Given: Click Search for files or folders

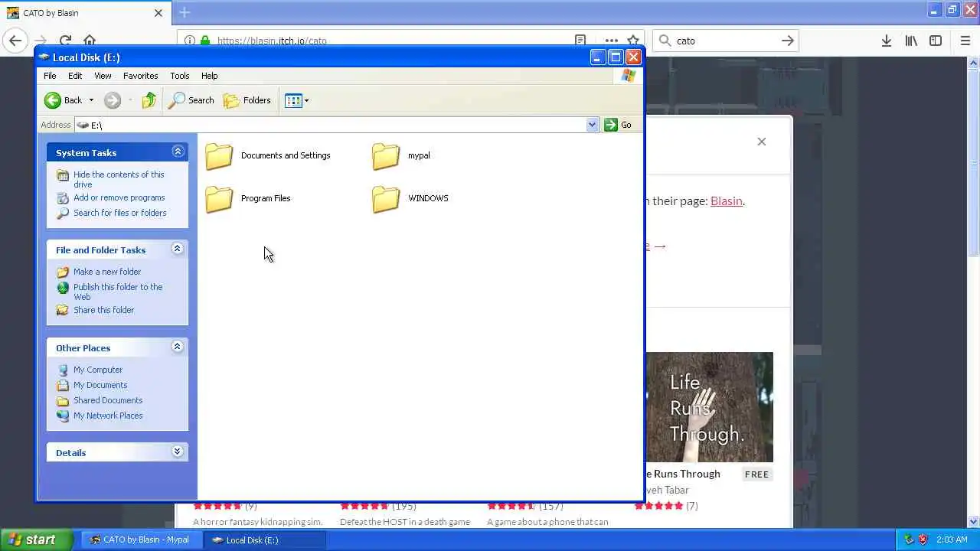Looking at the screenshot, I should [x=119, y=213].
